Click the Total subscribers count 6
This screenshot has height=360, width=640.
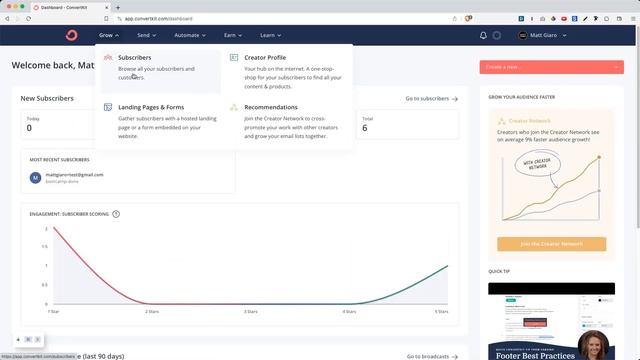point(364,128)
